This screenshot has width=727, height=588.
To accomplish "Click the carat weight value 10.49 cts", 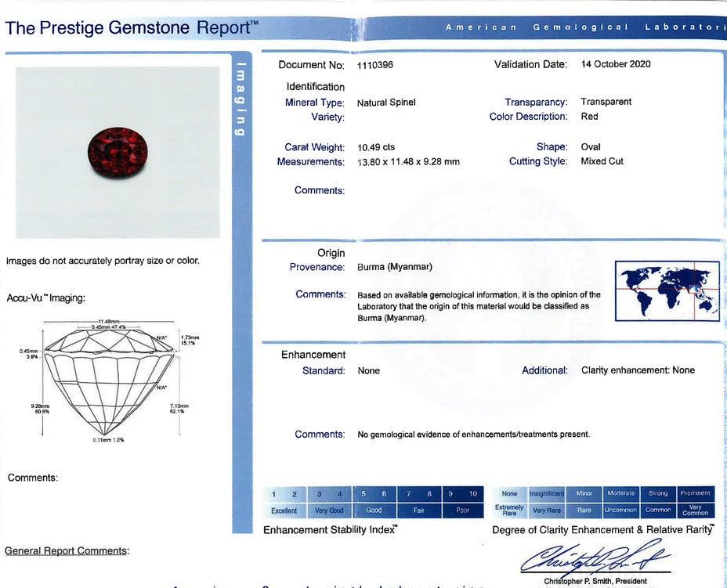I will (x=376, y=147).
